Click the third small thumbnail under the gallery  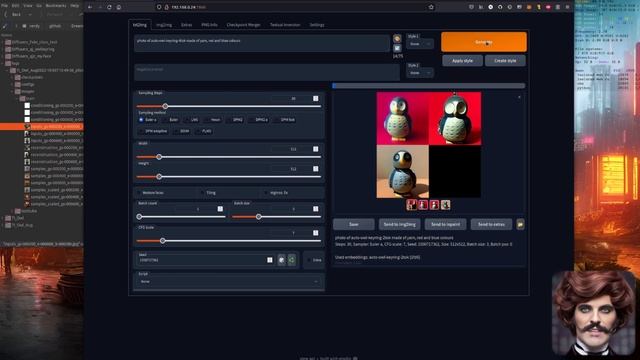pyautogui.click(x=434, y=204)
